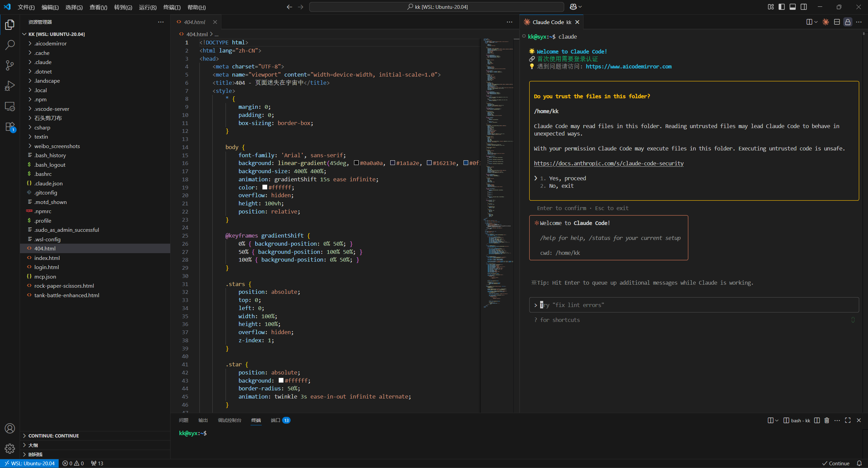This screenshot has height=468, width=868.
Task: Toggle the secondary side bar
Action: click(804, 7)
